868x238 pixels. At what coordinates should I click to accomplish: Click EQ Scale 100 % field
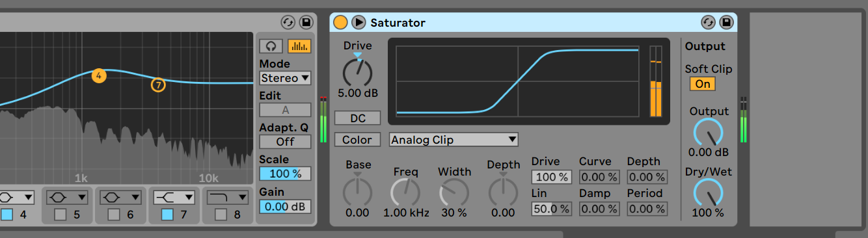(285, 174)
